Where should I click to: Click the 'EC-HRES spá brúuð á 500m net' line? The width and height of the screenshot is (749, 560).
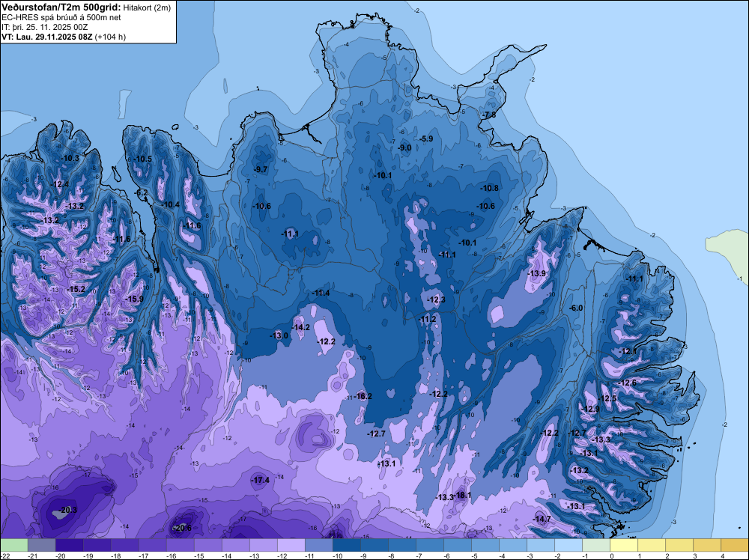[x=61, y=17]
